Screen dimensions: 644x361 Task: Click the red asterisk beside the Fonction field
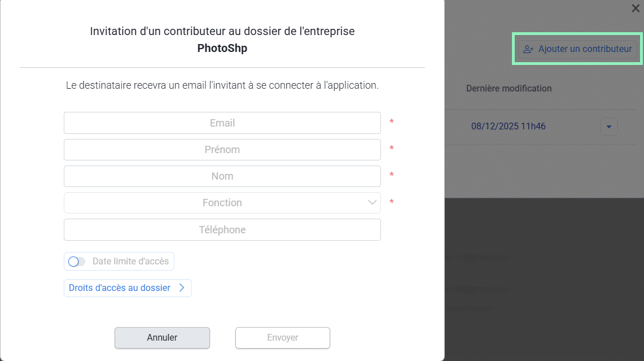[x=392, y=202]
